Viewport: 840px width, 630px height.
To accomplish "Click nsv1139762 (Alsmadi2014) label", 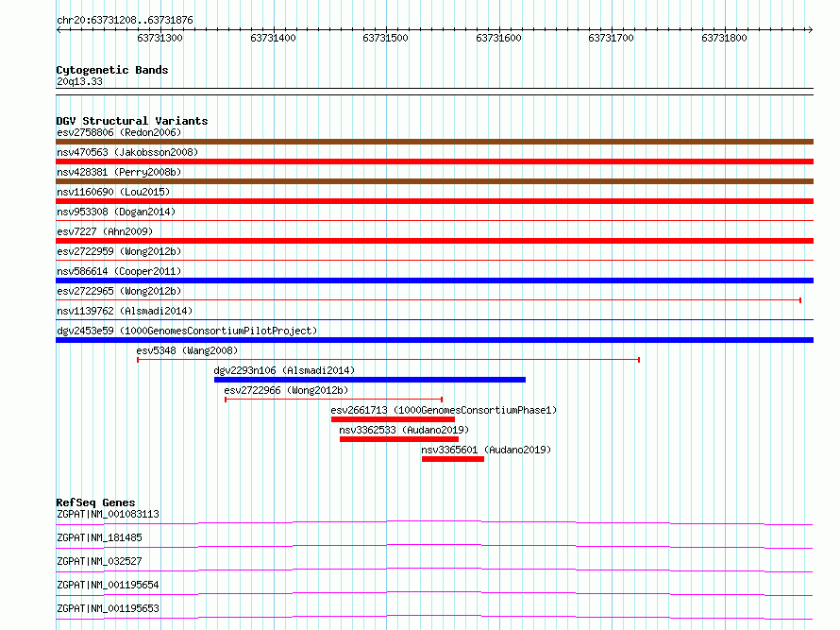I will click(x=125, y=311).
